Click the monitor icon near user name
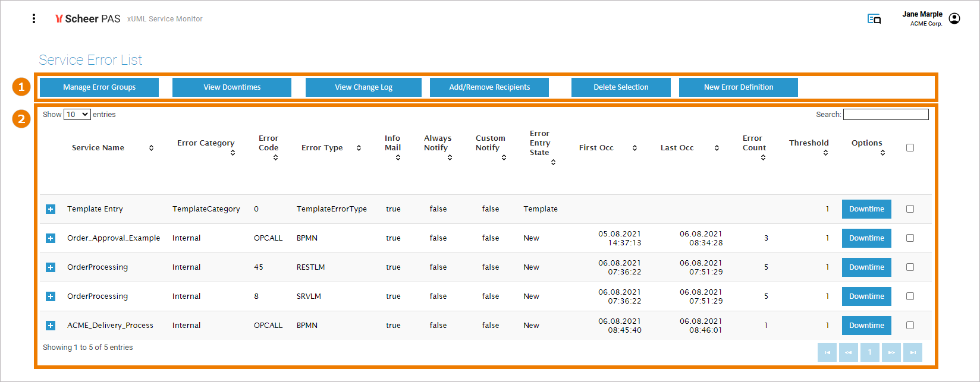Screen dimensions: 980x382 coord(874,19)
